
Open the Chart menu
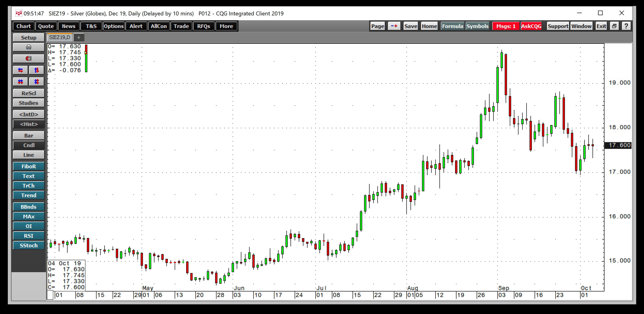[23, 26]
